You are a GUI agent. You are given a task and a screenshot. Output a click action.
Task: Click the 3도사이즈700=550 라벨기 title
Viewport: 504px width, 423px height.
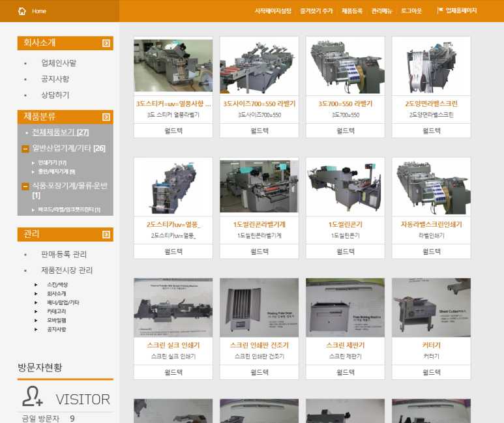(259, 104)
